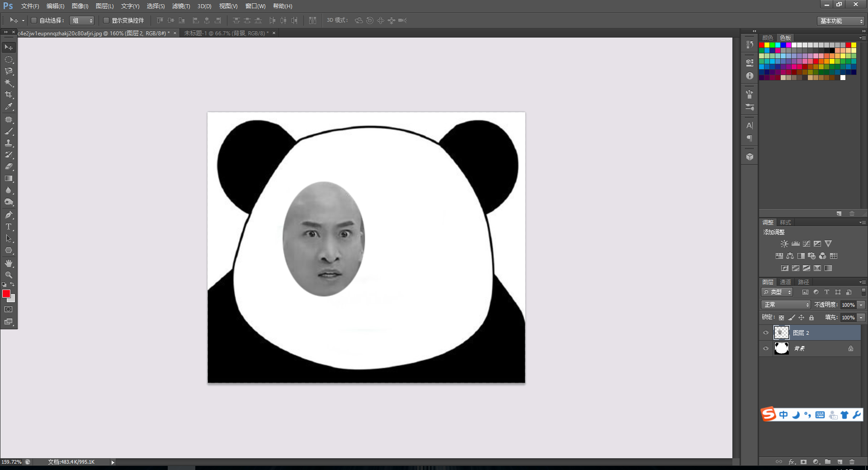Select the 背景 layer thumbnail

(x=781, y=348)
